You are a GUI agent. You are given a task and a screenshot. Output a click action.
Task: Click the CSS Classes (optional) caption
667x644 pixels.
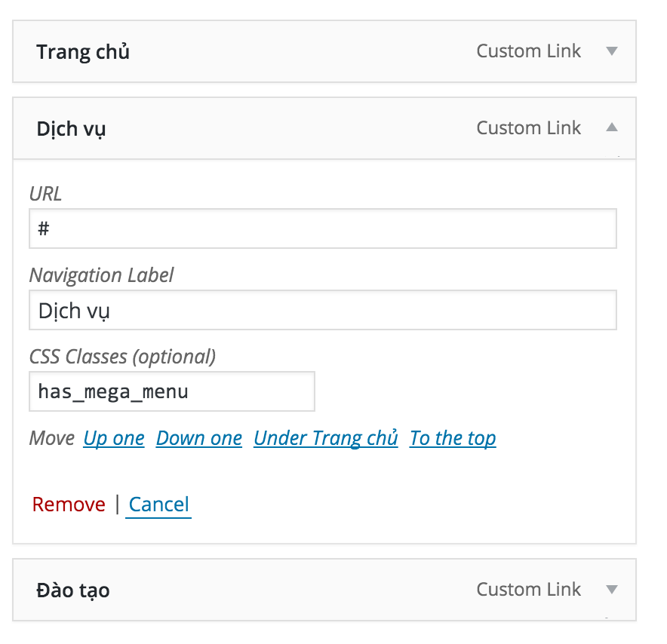[122, 357]
